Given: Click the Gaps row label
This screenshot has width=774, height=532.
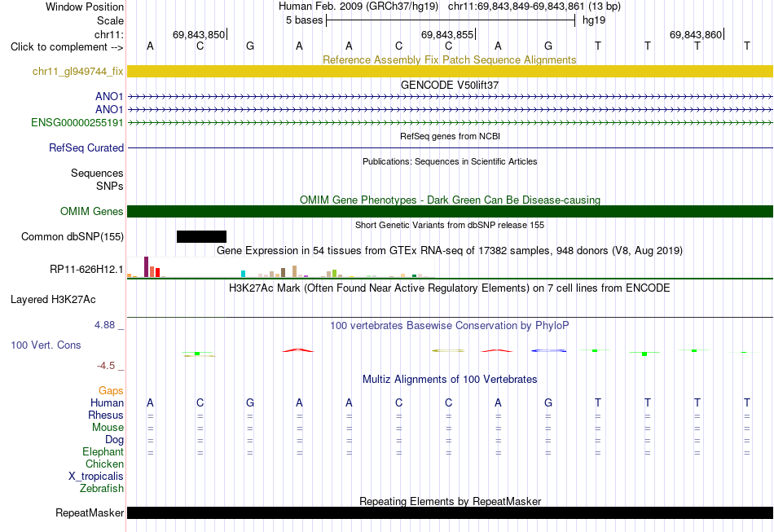Looking at the screenshot, I should click(111, 391).
